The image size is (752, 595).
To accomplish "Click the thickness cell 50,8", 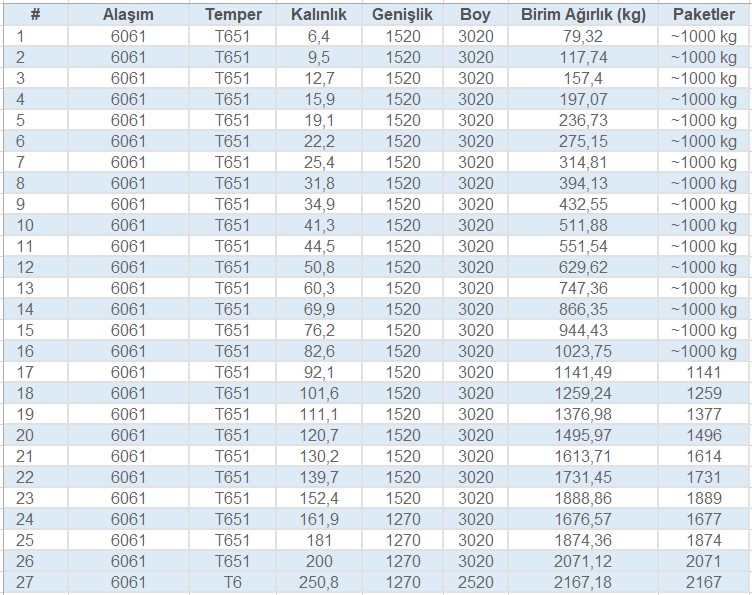I will coord(319,267).
